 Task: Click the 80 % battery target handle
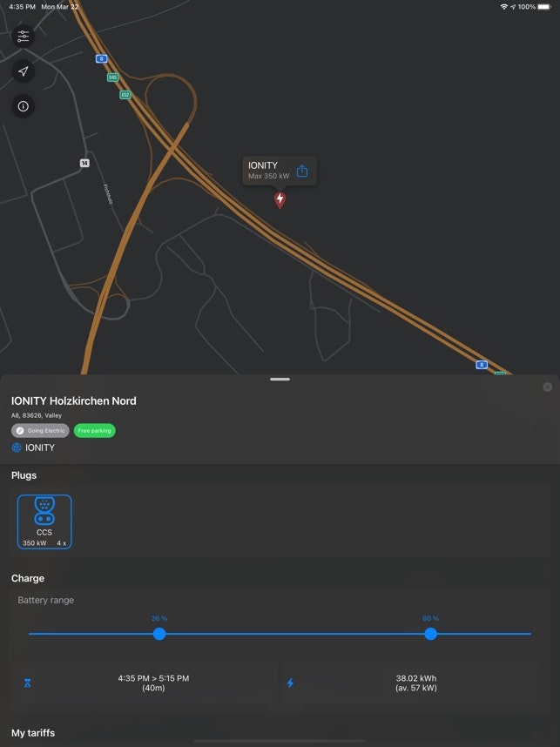pos(430,634)
